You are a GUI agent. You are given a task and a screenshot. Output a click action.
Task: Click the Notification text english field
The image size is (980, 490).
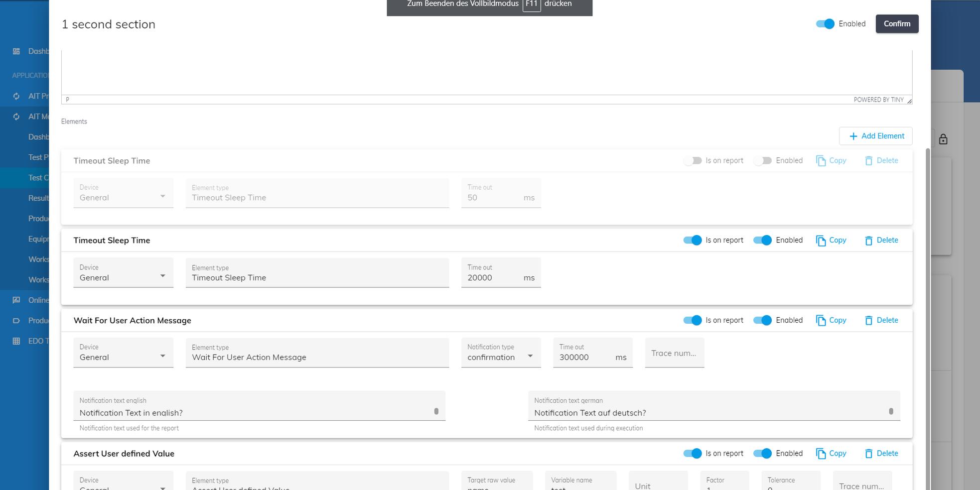click(254, 412)
